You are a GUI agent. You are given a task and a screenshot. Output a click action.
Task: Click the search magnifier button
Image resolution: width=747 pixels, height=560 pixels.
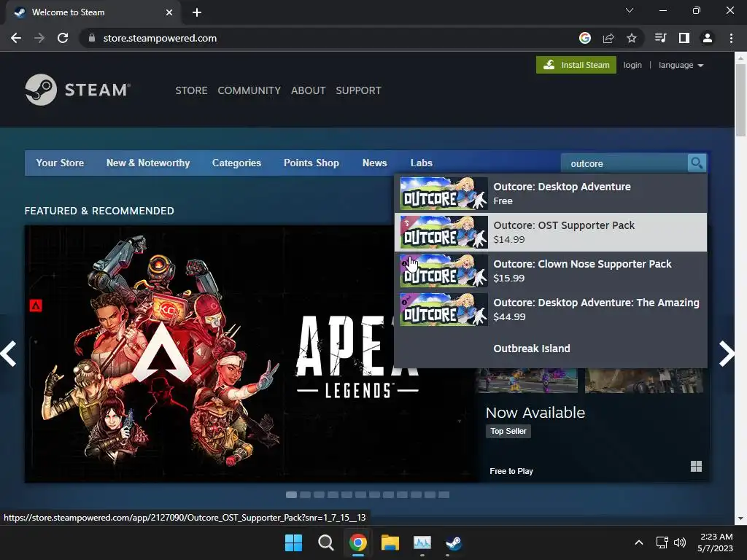click(x=697, y=163)
